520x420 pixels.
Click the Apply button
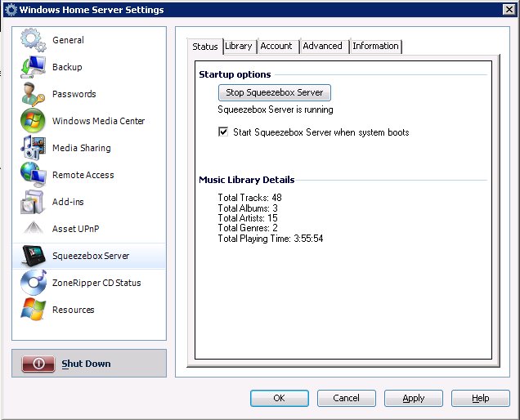413,398
